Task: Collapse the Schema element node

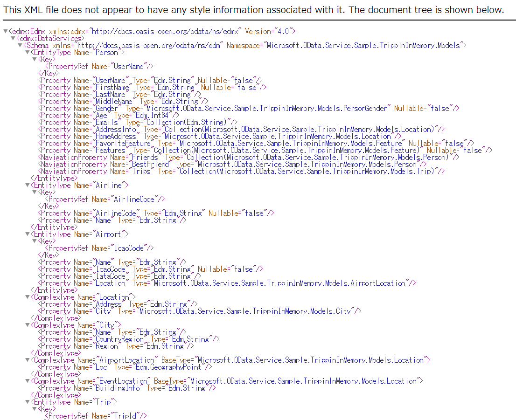Action: [20, 45]
